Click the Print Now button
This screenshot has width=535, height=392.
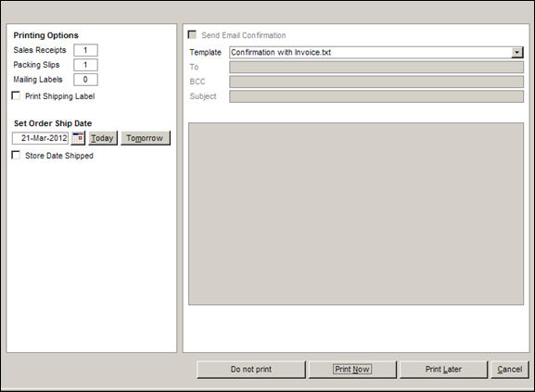[352, 370]
